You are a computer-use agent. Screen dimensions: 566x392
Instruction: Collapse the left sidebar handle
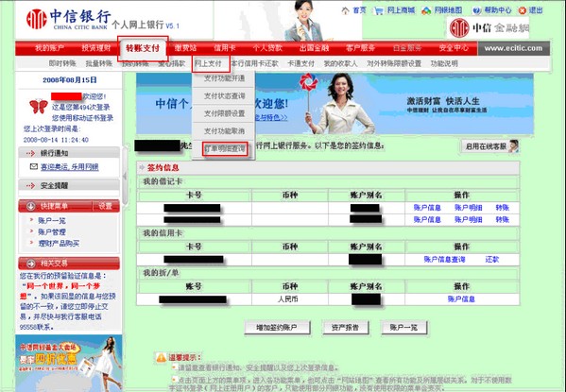125,176
